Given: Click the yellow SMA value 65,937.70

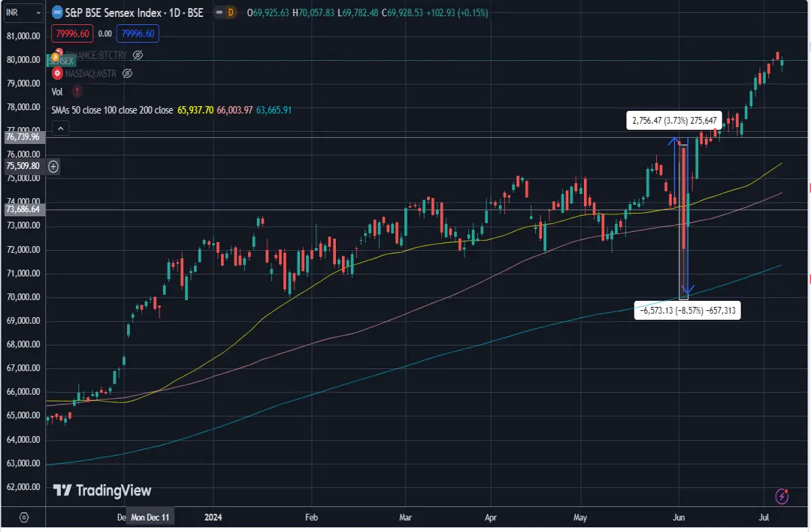Looking at the screenshot, I should click(x=195, y=110).
